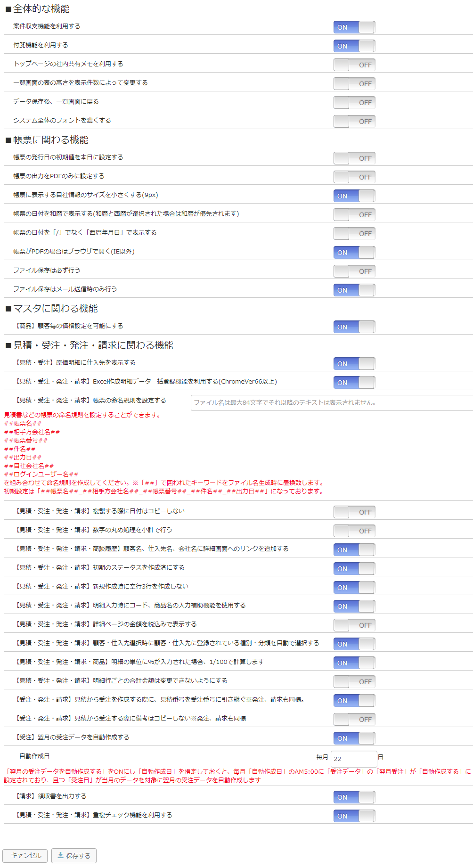Enable トップページの社内共有メモを利用する
Screen dimensions: 473x868
[354, 65]
